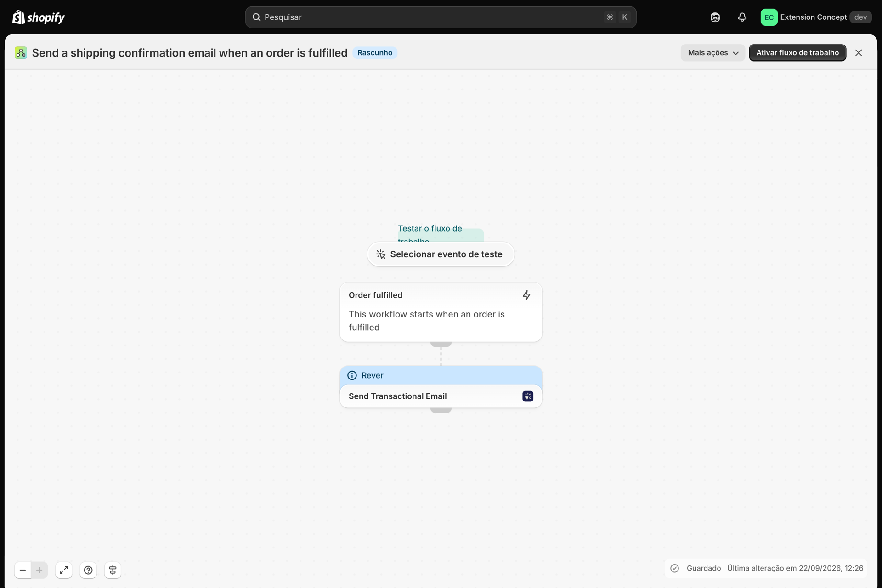Click Ativar fluxo de trabalho button
882x588 pixels.
tap(797, 53)
